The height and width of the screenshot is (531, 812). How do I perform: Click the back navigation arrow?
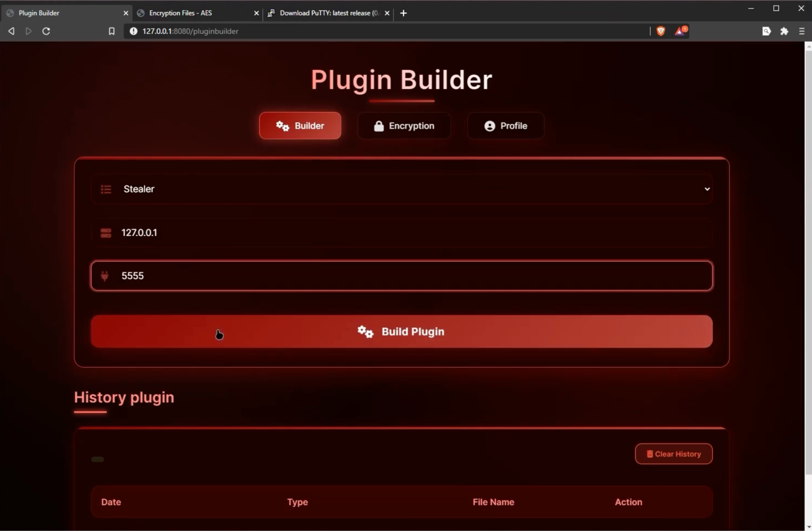pyautogui.click(x=11, y=31)
